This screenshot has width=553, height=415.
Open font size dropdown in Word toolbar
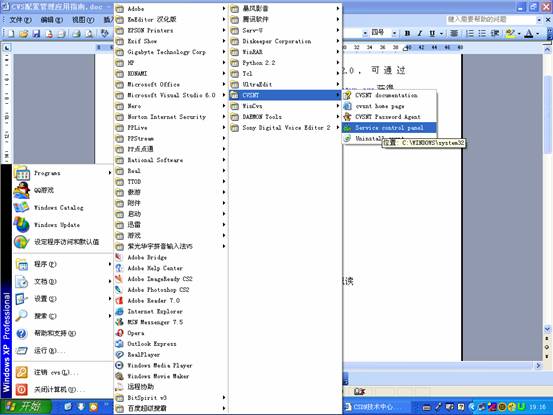[x=394, y=33]
